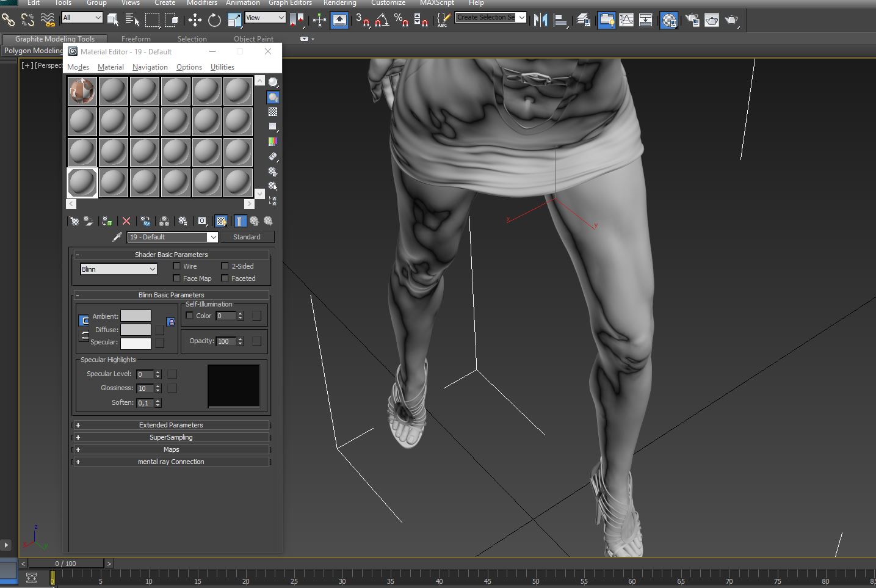Check the Faceted option
The height and width of the screenshot is (588, 876).
point(225,278)
